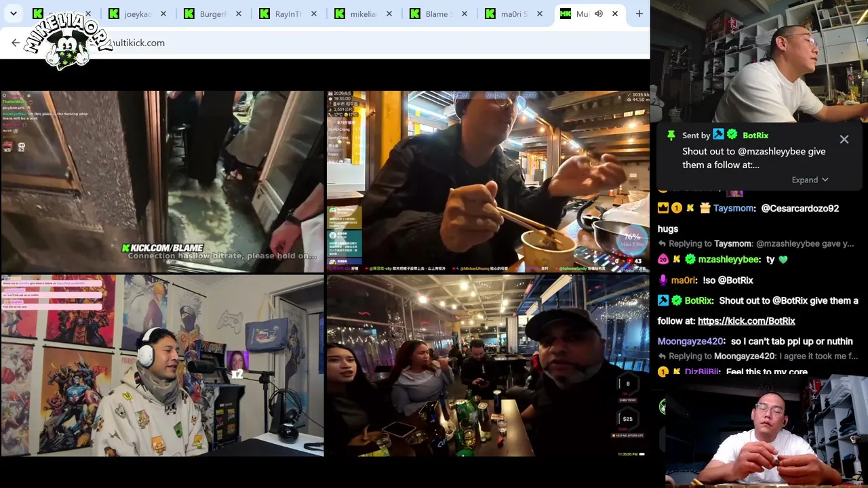Select the chopsticks eating stream tile
The height and width of the screenshot is (488, 868).
[x=488, y=182]
